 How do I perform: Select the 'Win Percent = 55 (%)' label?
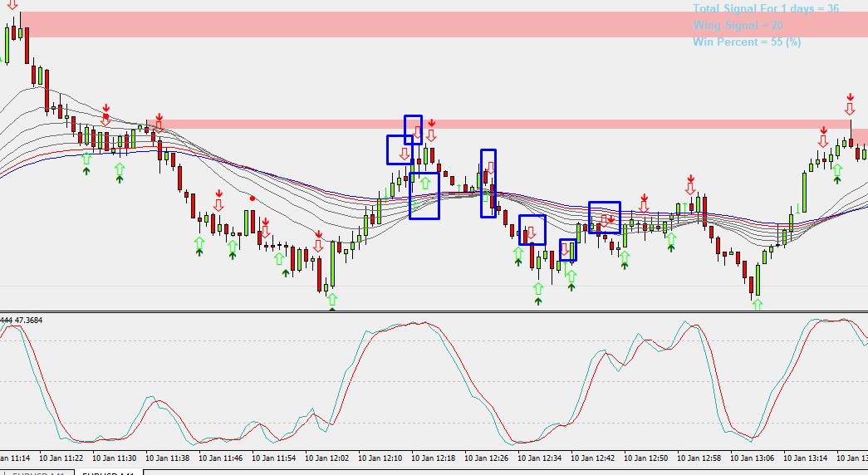747,42
